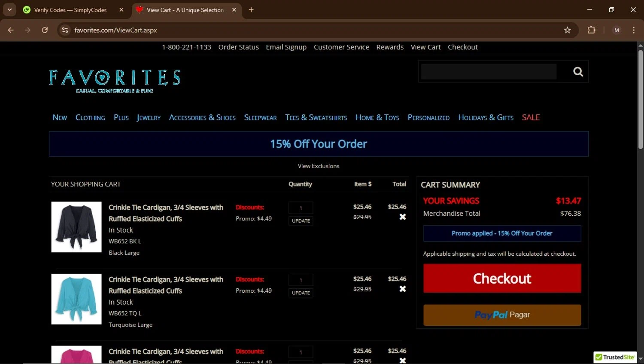View site information icon in address bar
644x364 pixels.
[65, 30]
